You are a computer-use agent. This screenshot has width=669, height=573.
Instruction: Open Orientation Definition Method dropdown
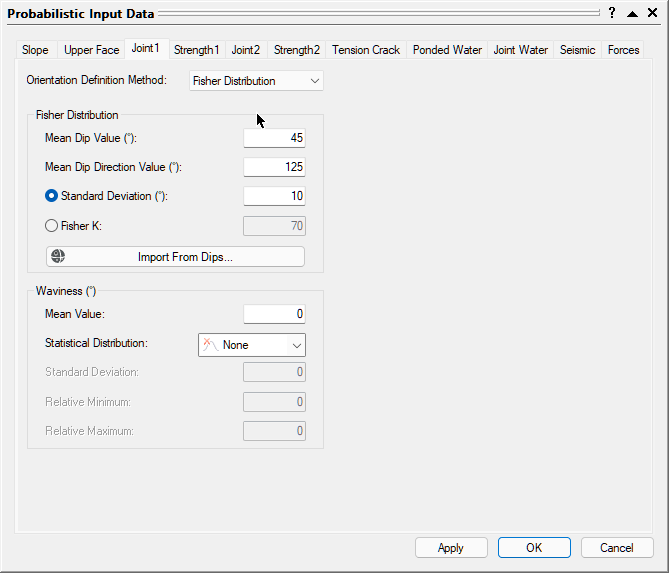(x=256, y=80)
